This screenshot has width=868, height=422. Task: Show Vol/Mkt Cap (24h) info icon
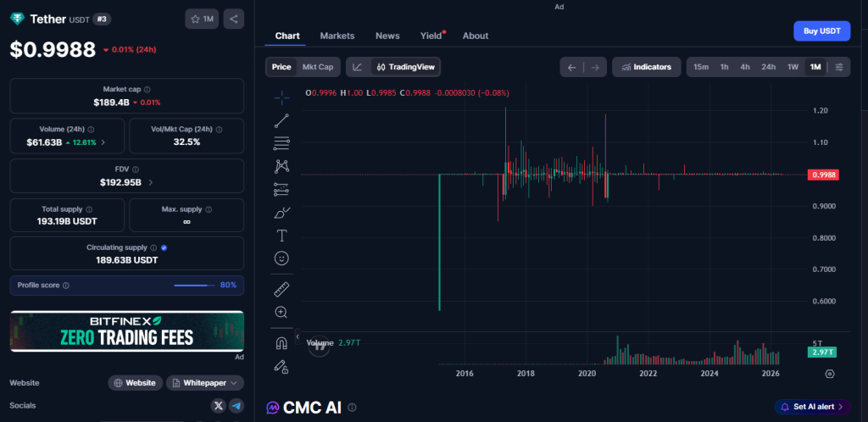[x=219, y=130]
